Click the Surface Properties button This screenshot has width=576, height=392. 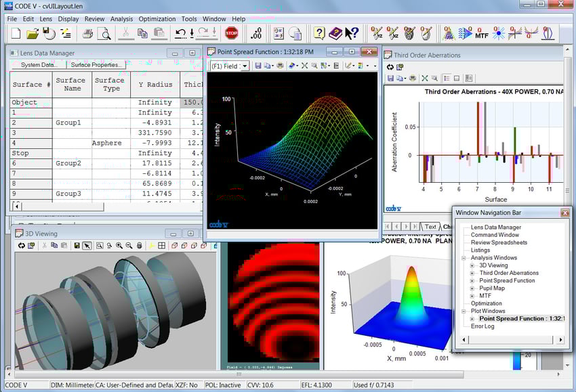point(96,65)
